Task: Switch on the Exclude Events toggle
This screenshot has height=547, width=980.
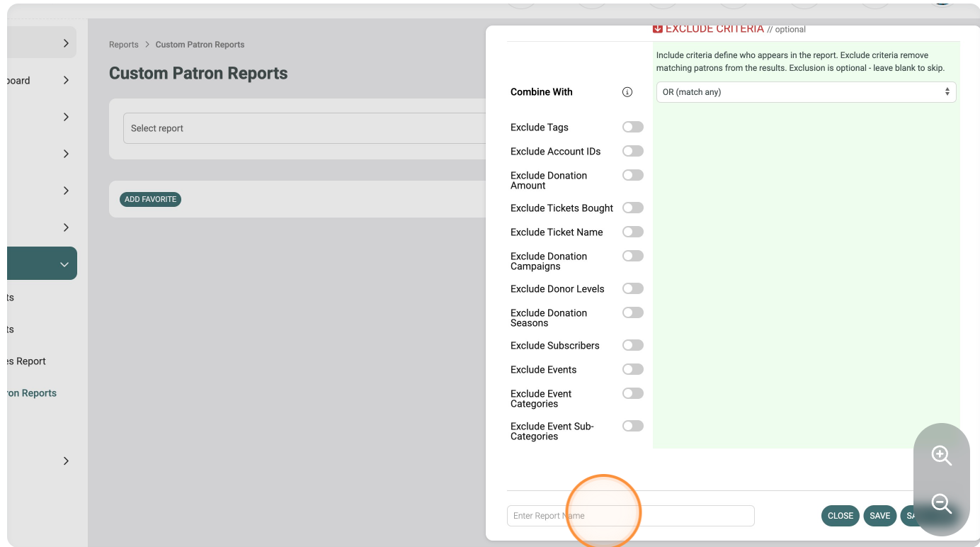Action: [x=633, y=370]
